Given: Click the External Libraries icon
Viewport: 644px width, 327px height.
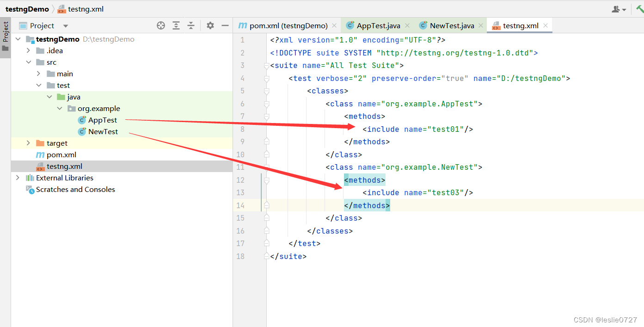Looking at the screenshot, I should click(x=30, y=178).
